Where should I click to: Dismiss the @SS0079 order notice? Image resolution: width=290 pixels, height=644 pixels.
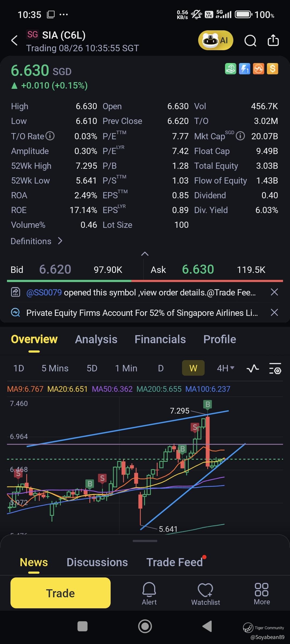(274, 292)
